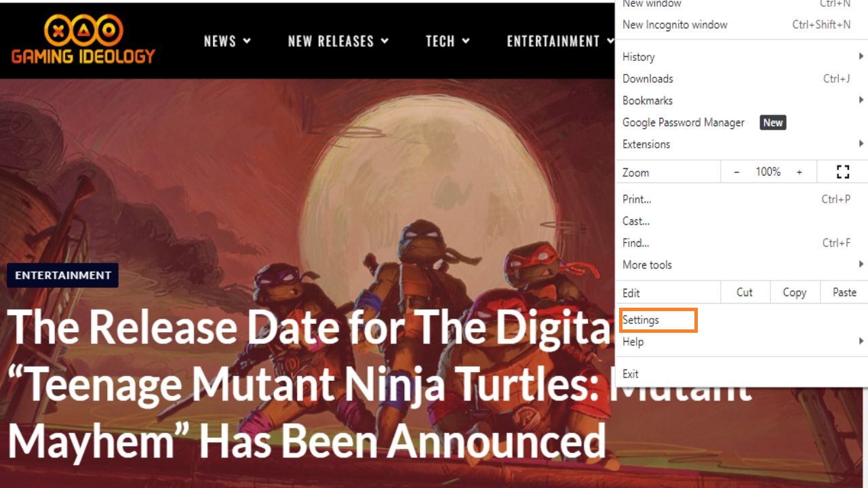Select Print... from the menu
Screen dimensions: 868x488
coord(741,199)
